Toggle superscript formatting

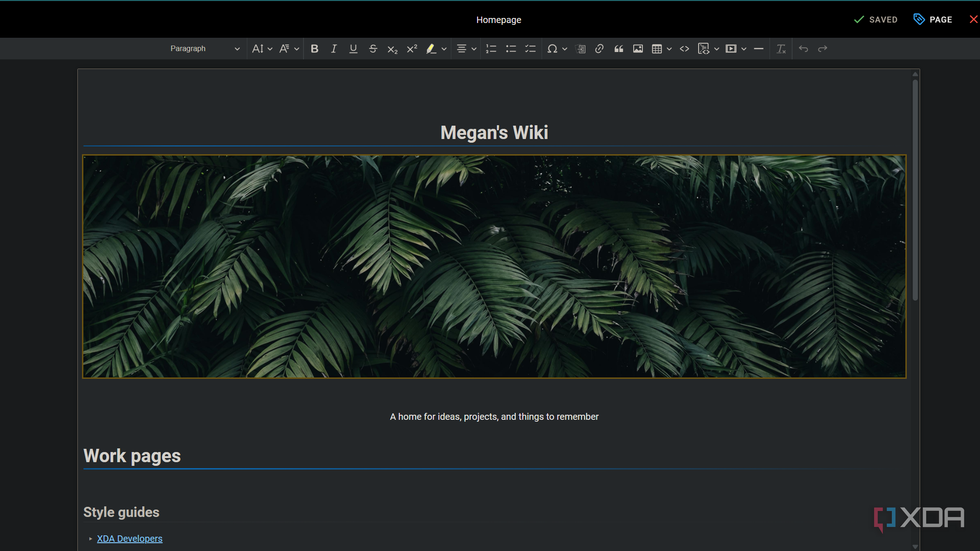click(x=412, y=49)
